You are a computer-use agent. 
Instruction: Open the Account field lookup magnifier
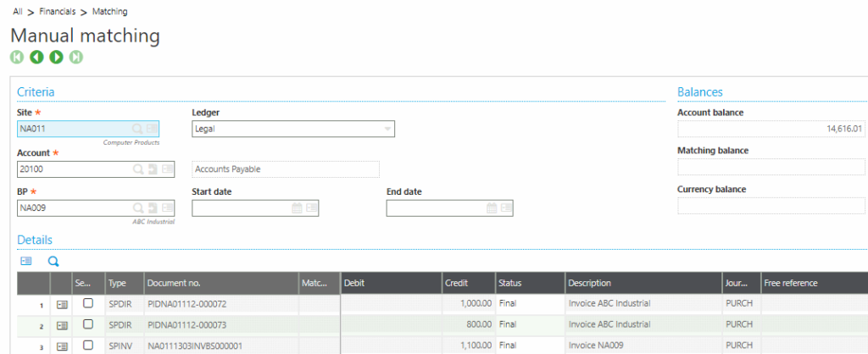click(x=137, y=169)
